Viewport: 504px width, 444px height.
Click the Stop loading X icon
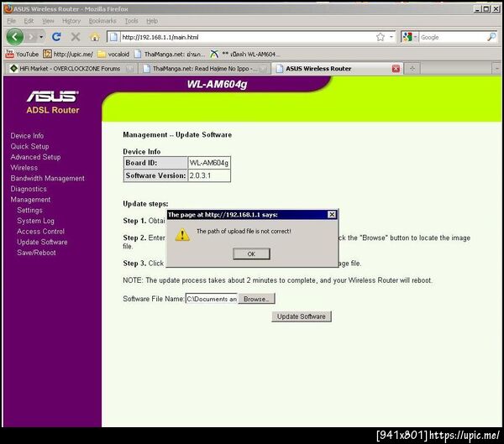pos(76,37)
